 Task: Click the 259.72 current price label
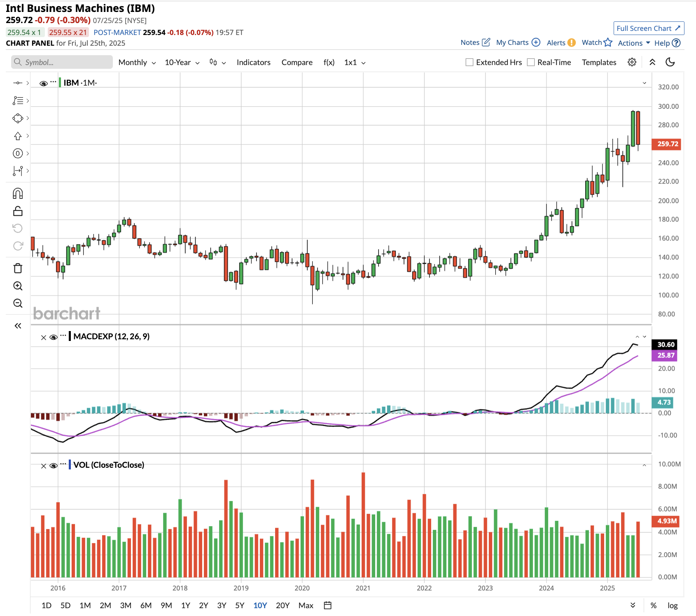tap(666, 144)
